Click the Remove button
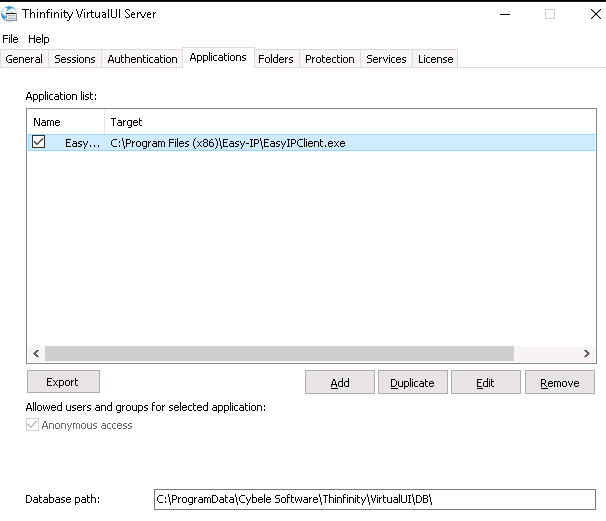606x521 pixels. 560,383
